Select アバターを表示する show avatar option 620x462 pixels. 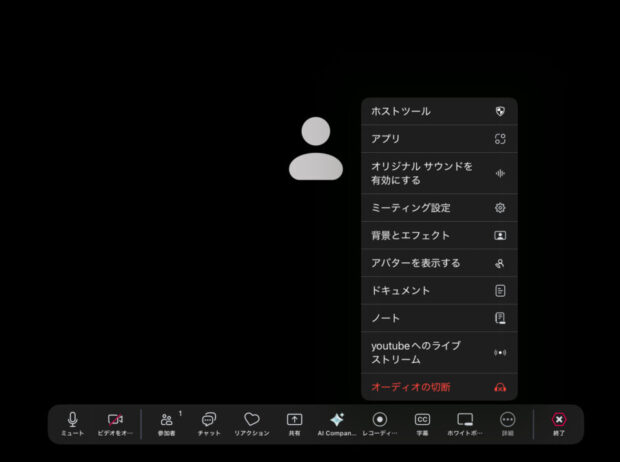coord(438,263)
